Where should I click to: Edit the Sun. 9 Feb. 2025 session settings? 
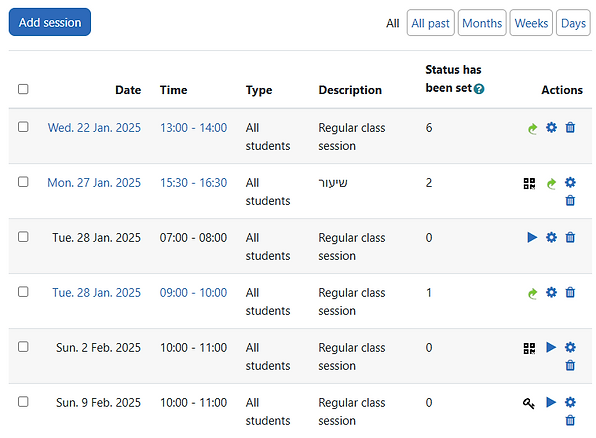570,402
